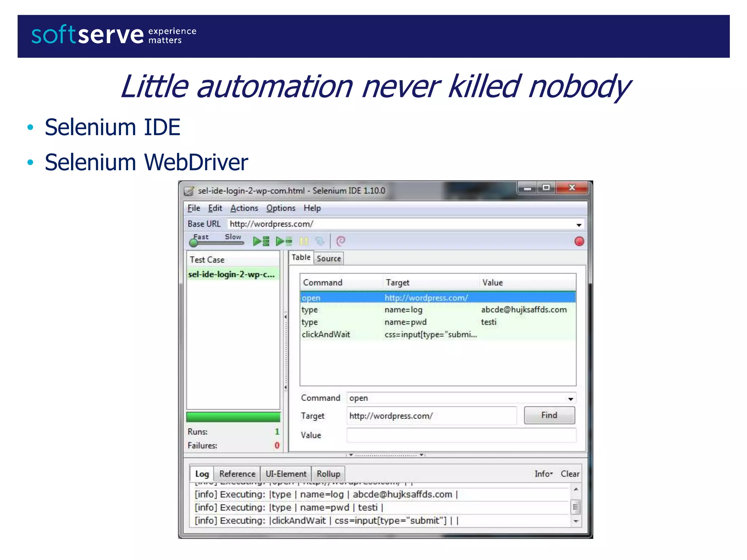Open the Command combo box arrow
The height and width of the screenshot is (560, 747).
(570, 399)
